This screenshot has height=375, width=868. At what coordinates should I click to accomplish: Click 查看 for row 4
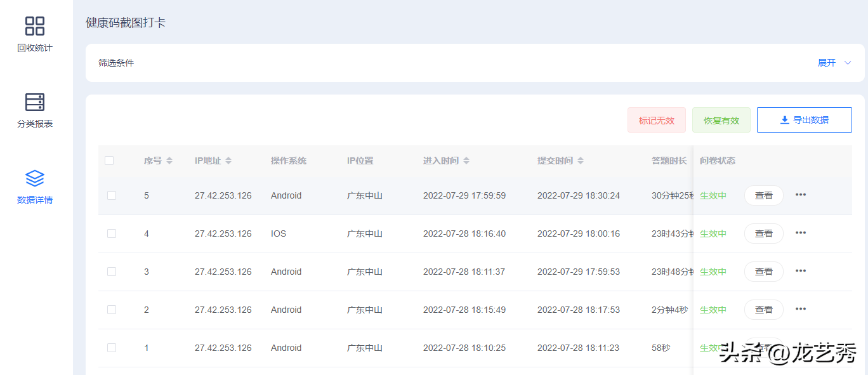click(764, 234)
